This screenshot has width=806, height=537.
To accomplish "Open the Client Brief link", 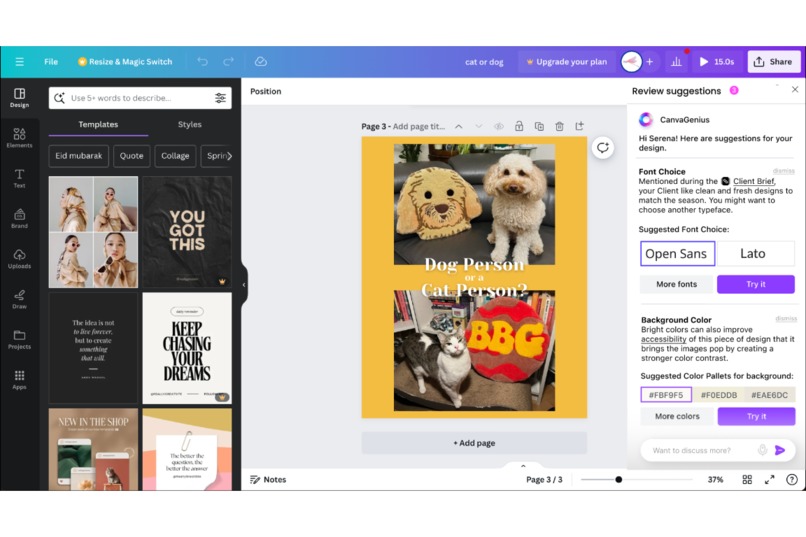I will pos(754,181).
